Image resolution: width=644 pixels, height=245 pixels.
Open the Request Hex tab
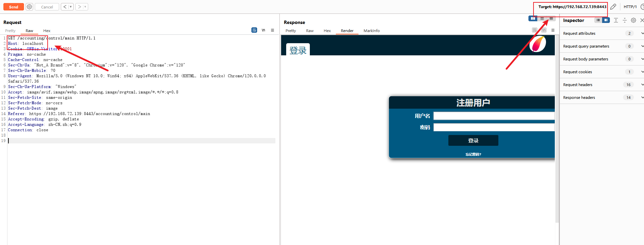click(x=47, y=31)
